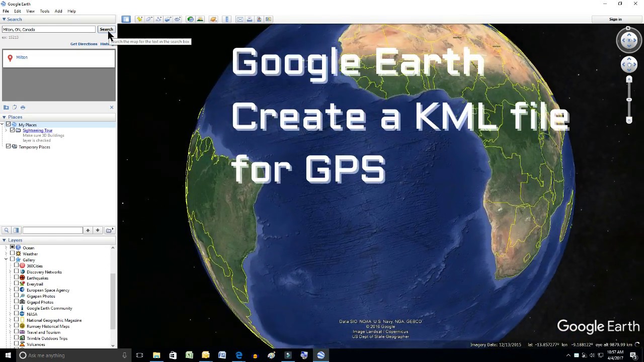Check the Gigapan Photos layer checkbox

16,296
